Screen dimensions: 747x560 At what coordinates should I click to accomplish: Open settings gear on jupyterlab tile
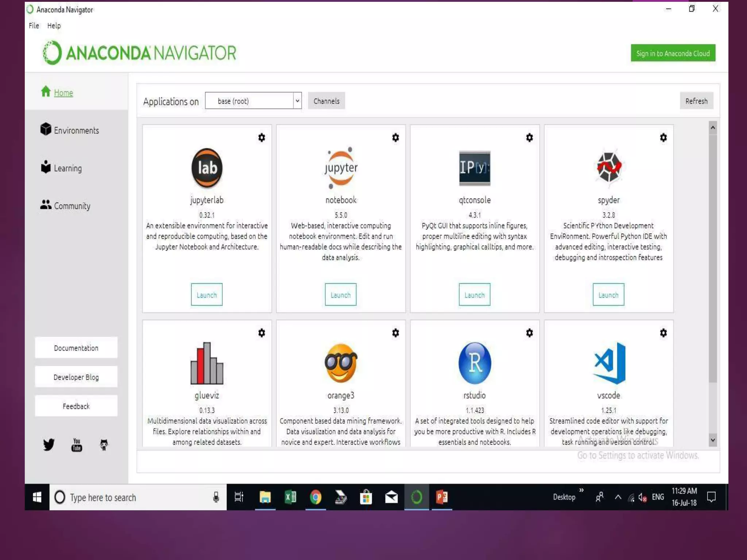(262, 137)
